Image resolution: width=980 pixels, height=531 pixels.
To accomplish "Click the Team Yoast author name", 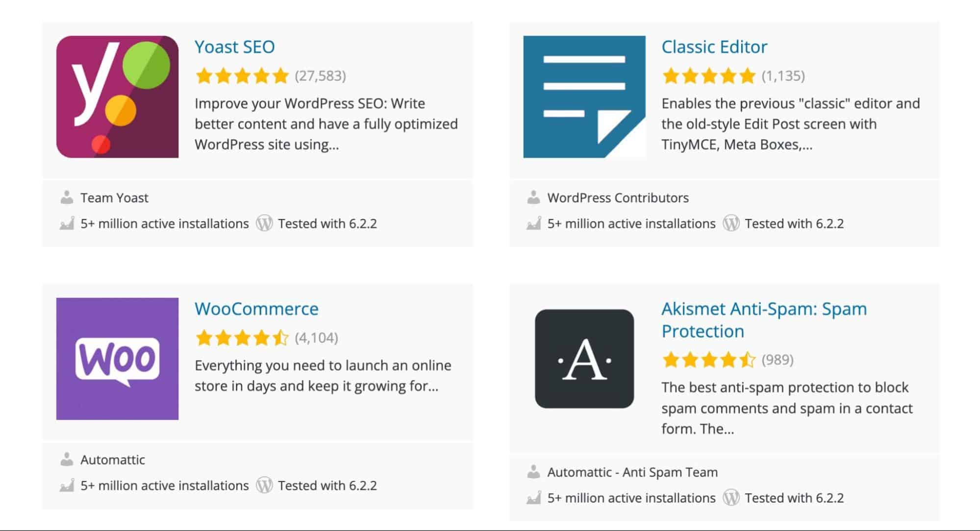I will coord(114,198).
